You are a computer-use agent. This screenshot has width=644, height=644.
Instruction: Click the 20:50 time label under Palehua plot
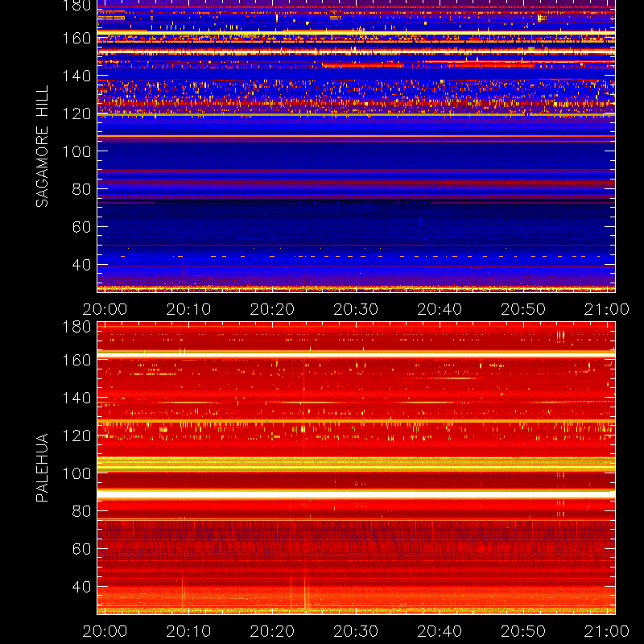523,631
